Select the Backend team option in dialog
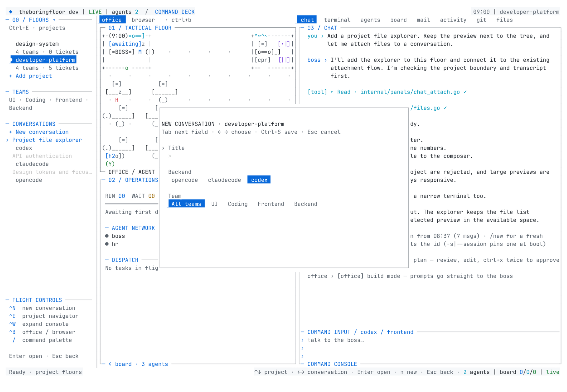The image size is (567, 392). coord(306,204)
